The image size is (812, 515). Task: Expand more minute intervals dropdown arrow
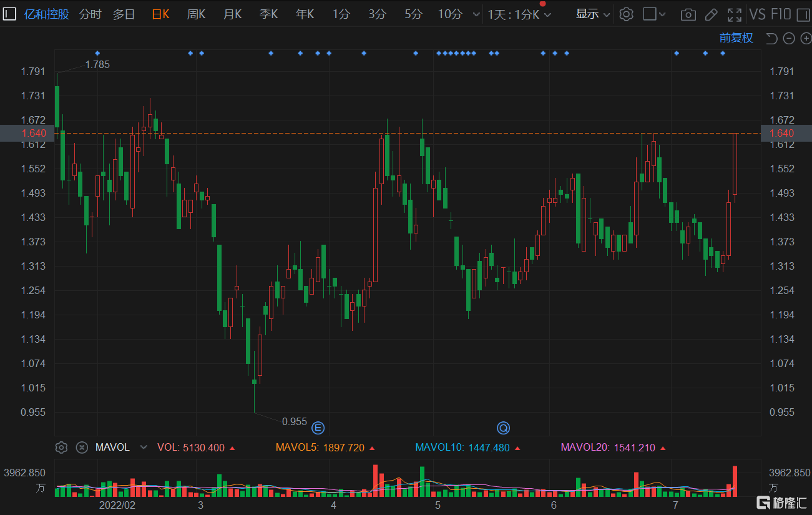(477, 15)
